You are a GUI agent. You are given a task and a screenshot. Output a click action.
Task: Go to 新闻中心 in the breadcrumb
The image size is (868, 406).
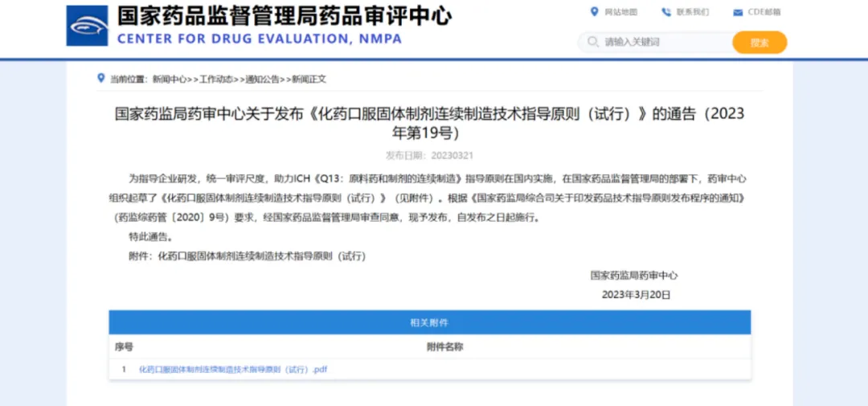pyautogui.click(x=170, y=80)
